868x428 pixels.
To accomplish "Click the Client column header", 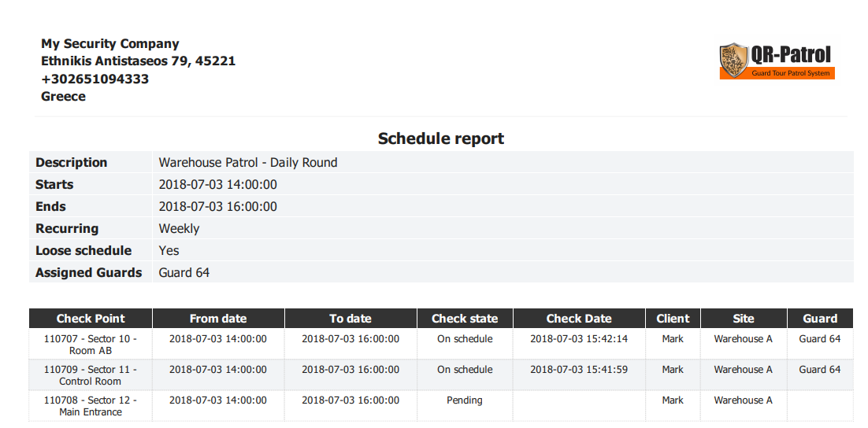I will [673, 319].
